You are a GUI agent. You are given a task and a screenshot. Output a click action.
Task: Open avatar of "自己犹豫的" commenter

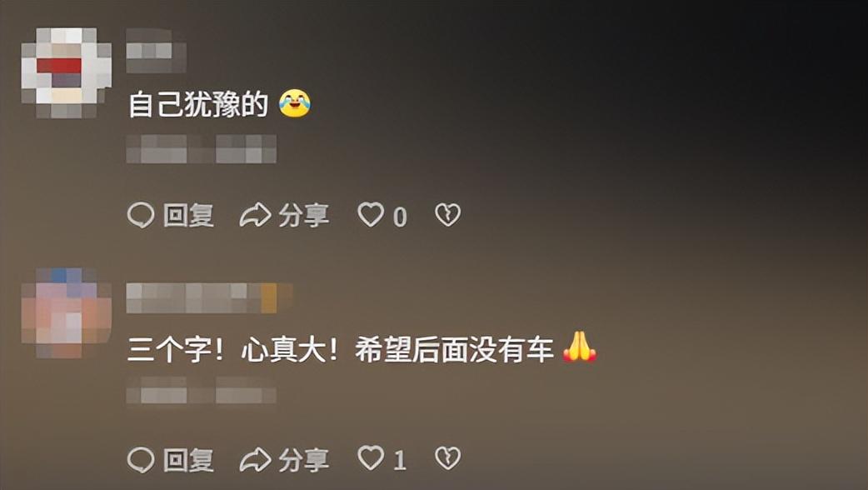(x=67, y=72)
